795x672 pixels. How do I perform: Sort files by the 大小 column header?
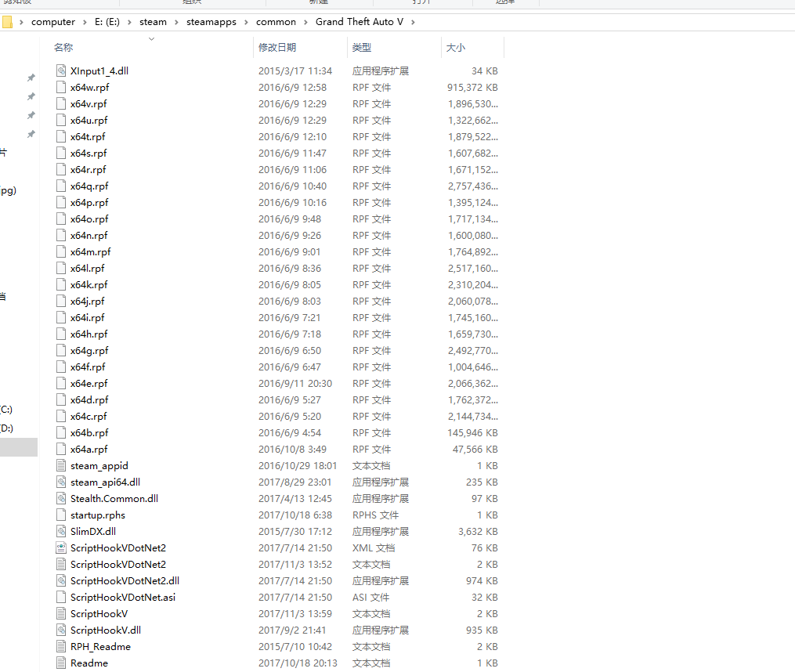coord(455,47)
